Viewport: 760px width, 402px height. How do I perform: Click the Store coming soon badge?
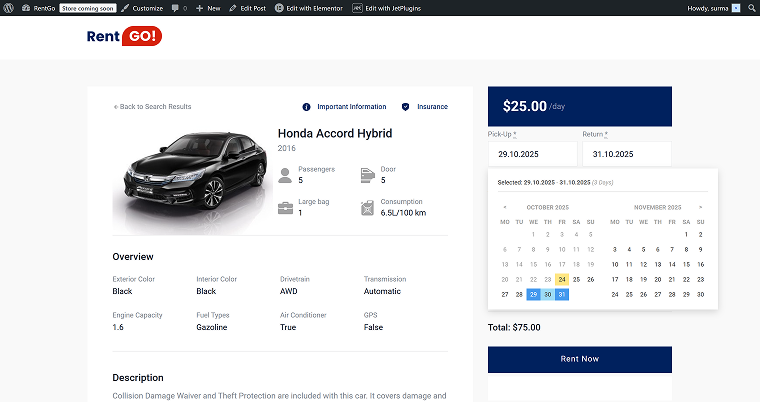point(88,8)
